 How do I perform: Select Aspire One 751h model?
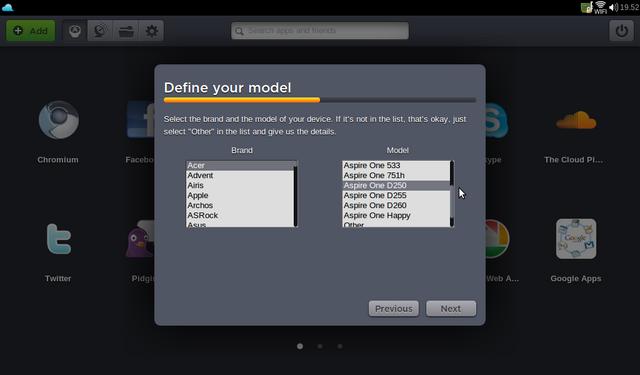coord(396,175)
